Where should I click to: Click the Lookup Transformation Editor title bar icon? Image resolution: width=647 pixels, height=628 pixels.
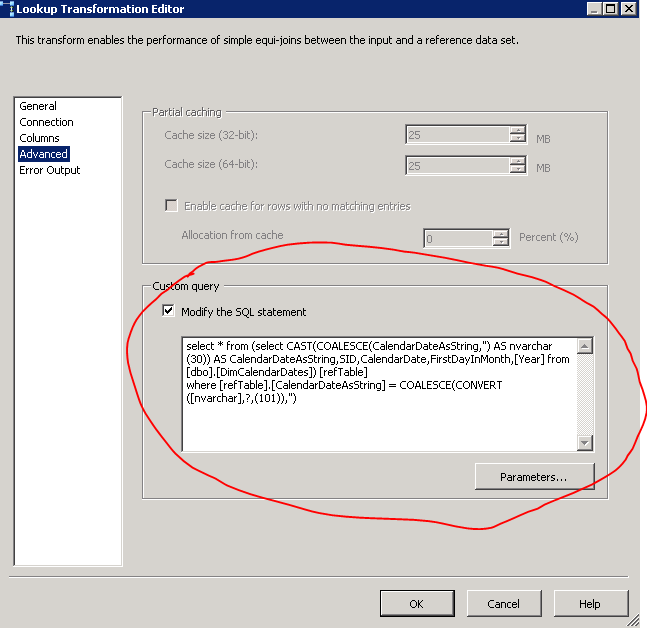(x=7, y=9)
